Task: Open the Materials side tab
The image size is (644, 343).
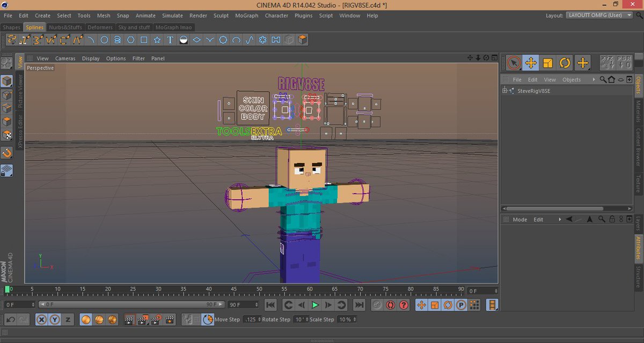Action: 638,111
